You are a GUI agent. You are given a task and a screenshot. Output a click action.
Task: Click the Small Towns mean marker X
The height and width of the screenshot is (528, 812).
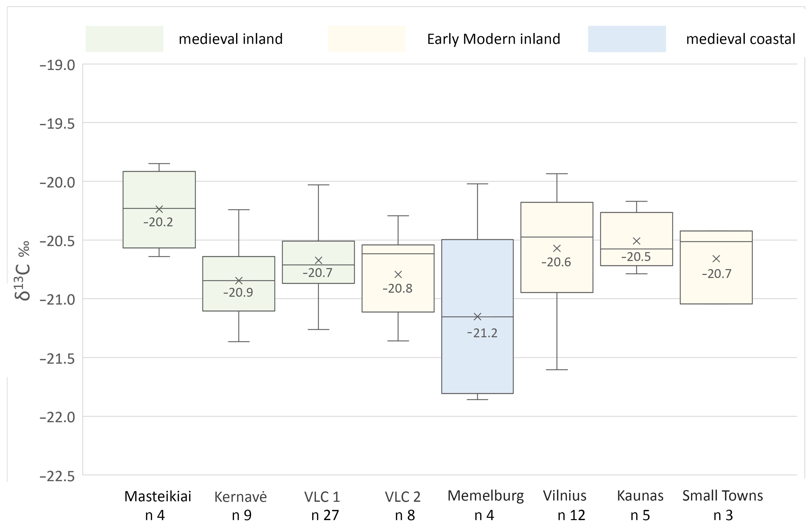[x=716, y=259]
